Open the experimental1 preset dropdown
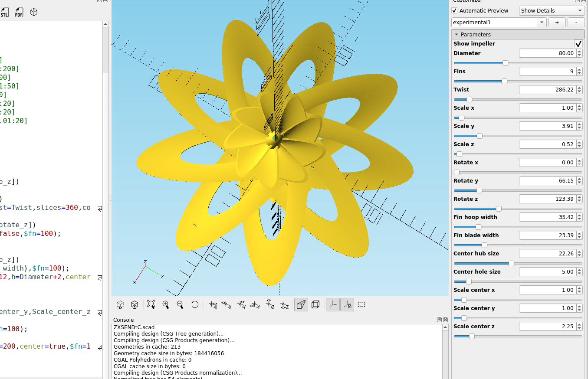The height and width of the screenshot is (379, 588). coord(541,22)
